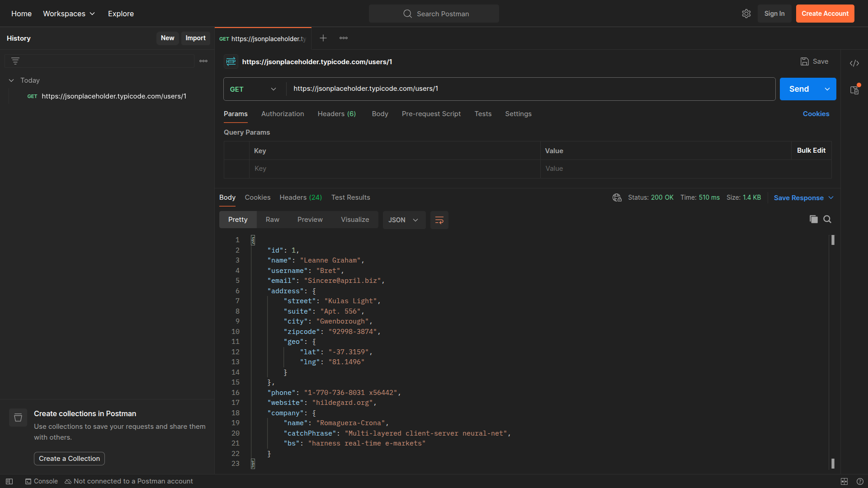The image size is (868, 488).
Task: Open the JSON format dropdown
Action: [404, 220]
